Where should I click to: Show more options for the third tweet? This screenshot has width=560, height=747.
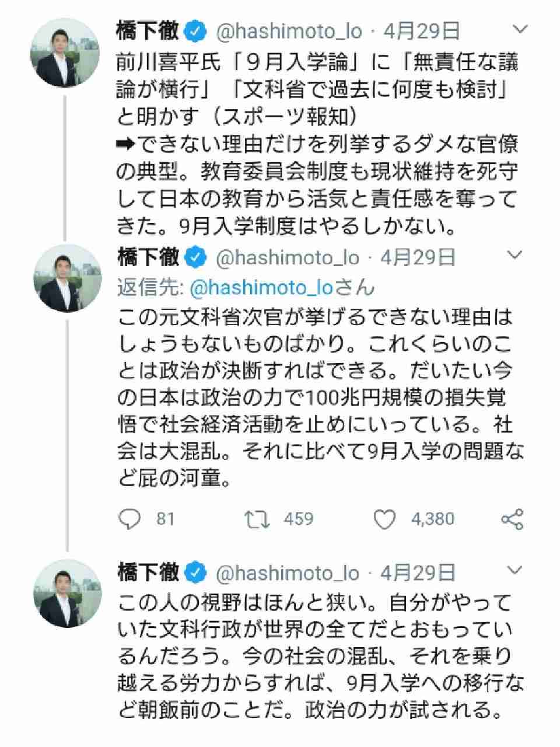[514, 570]
